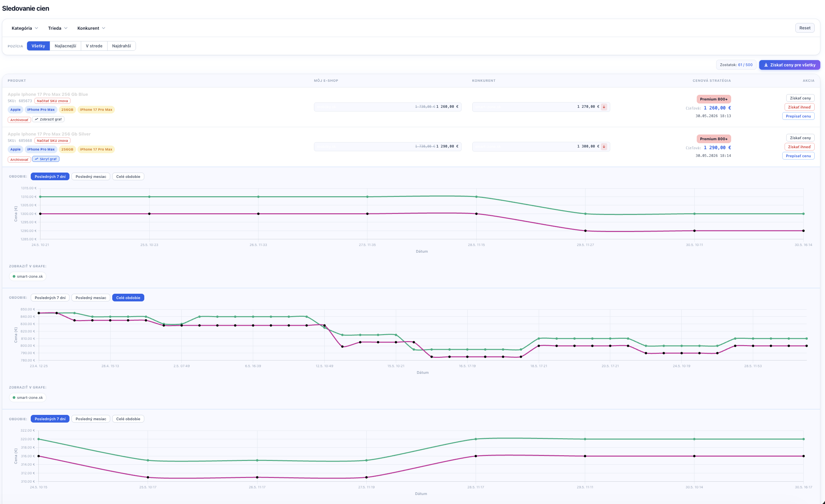Click green point at 29.5. 11:27 in first chart

(x=585, y=214)
